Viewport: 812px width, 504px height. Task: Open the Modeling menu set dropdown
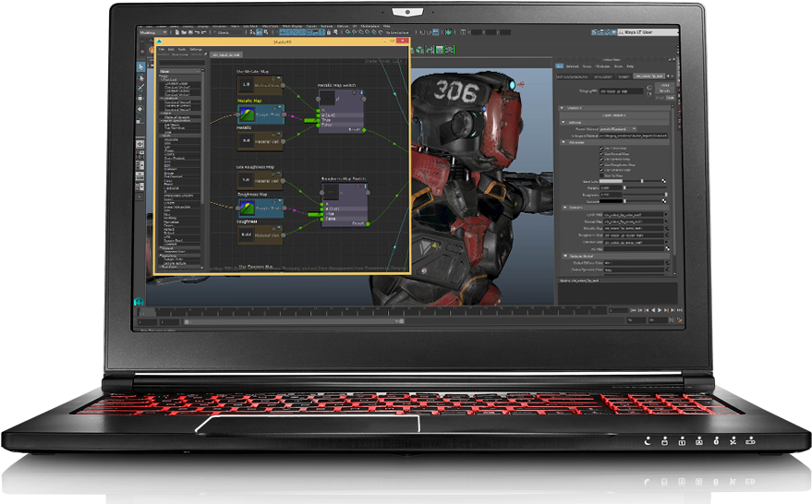coord(153,32)
